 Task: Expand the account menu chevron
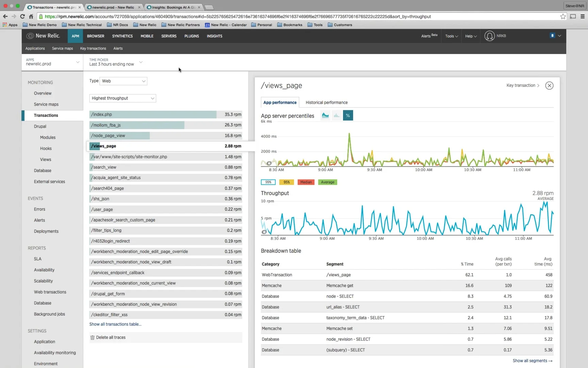559,36
